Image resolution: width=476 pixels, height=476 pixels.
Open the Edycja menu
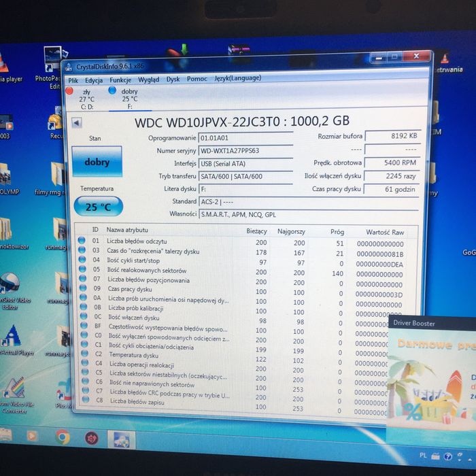tap(94, 80)
